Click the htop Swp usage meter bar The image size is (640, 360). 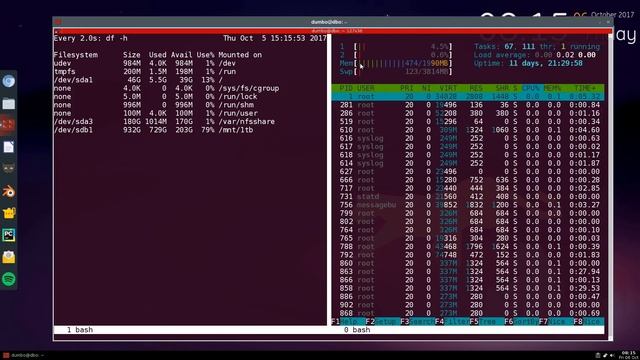click(396, 72)
